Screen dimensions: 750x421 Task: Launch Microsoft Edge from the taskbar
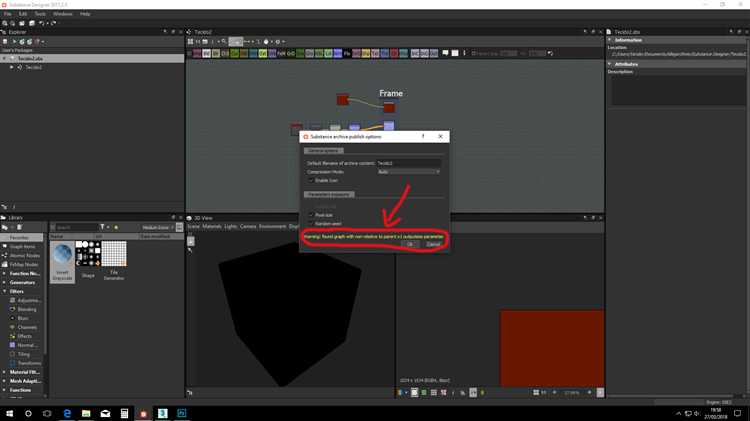click(x=67, y=413)
